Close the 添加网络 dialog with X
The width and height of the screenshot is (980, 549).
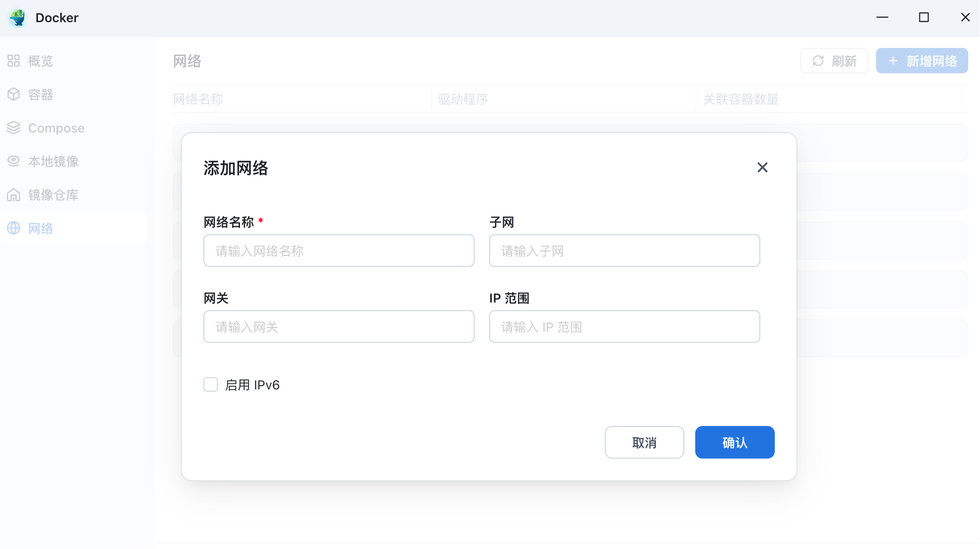point(763,167)
